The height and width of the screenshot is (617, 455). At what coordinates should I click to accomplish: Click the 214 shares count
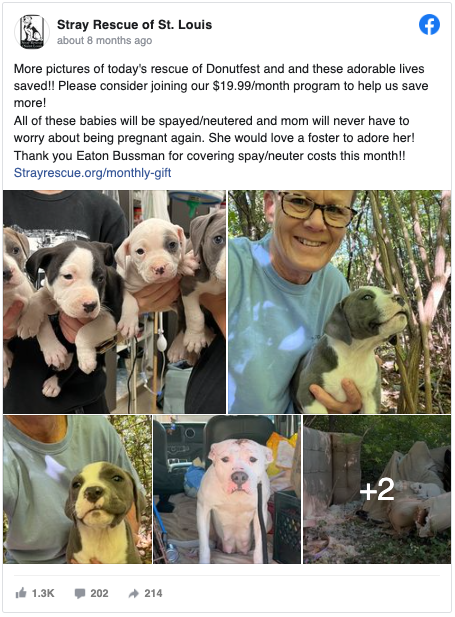tap(153, 593)
